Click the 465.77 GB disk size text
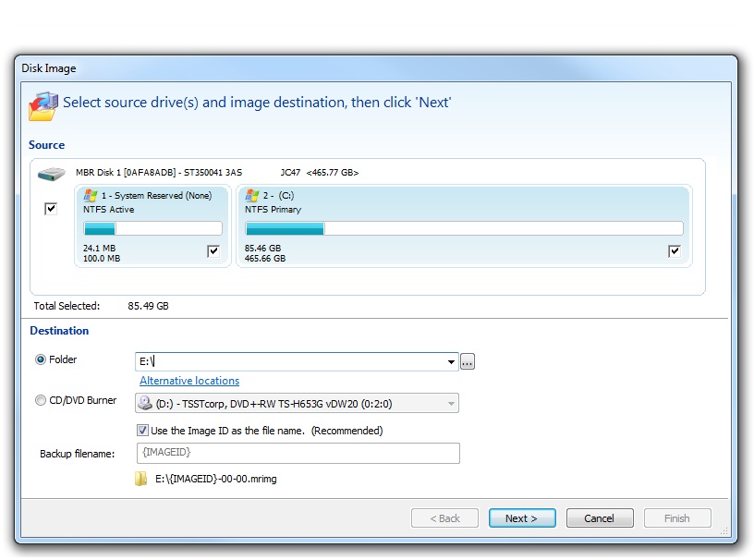This screenshot has width=754, height=560. [x=333, y=172]
